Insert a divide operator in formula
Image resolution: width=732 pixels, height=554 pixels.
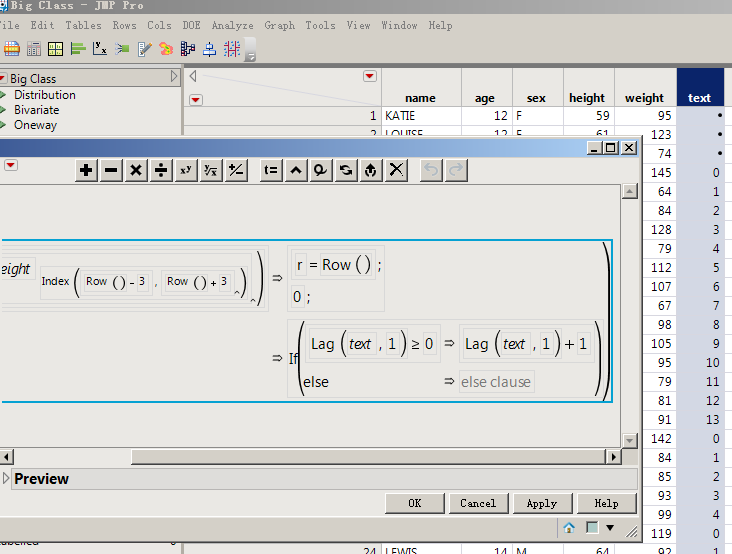coord(161,171)
